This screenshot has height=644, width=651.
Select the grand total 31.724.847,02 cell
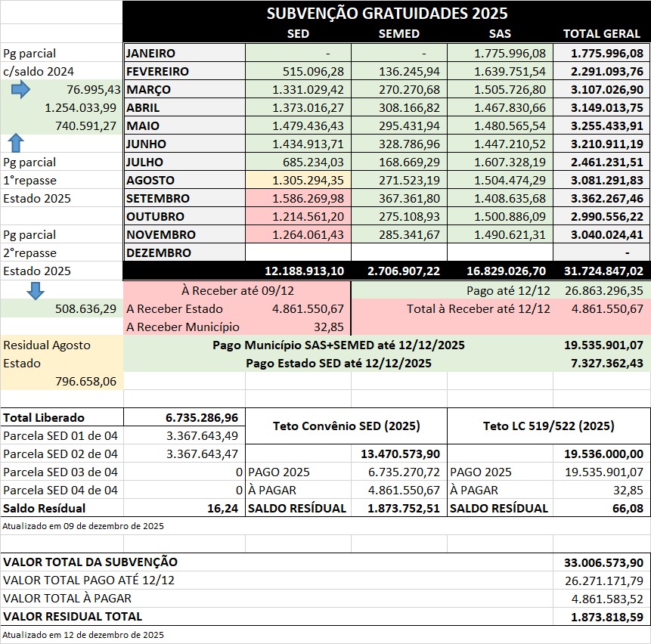coord(602,271)
